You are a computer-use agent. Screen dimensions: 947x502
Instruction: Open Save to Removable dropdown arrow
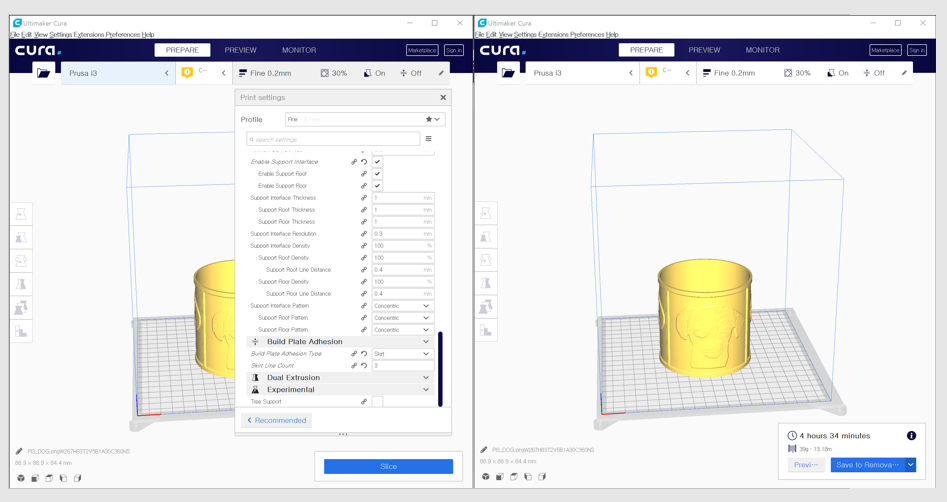[x=911, y=465]
